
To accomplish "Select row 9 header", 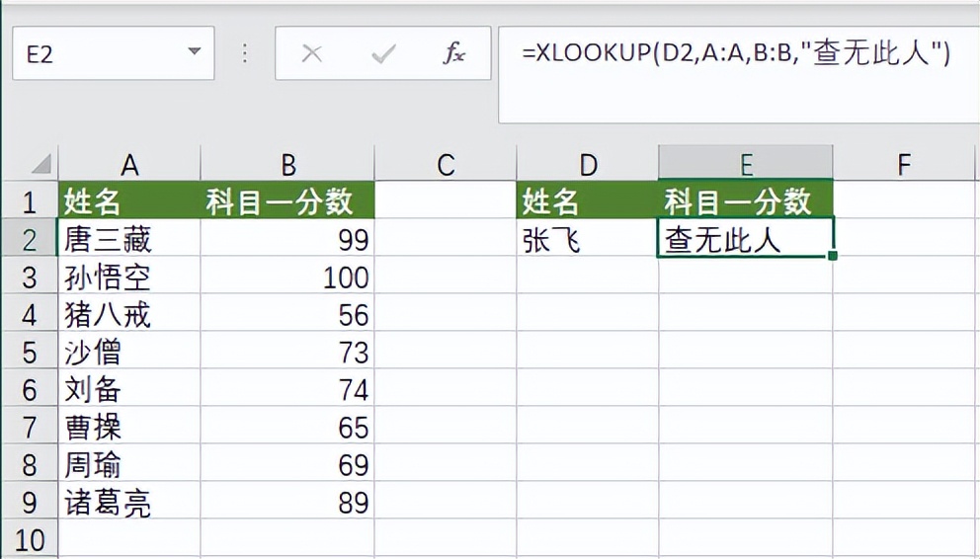I will pos(30,501).
